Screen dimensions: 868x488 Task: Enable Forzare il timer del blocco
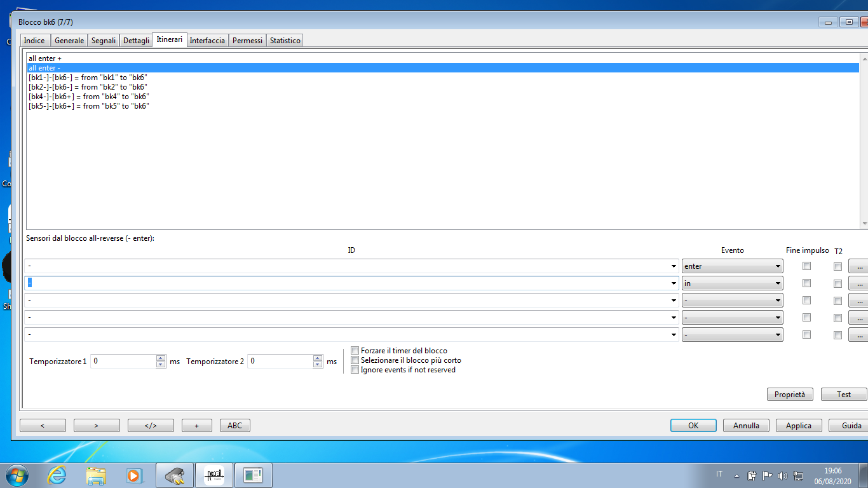[x=355, y=351]
